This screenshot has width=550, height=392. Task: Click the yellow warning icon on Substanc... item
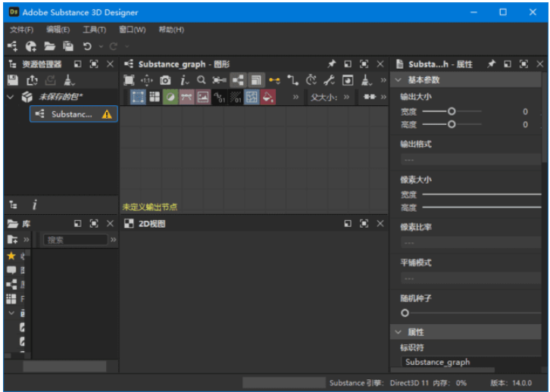pos(107,114)
